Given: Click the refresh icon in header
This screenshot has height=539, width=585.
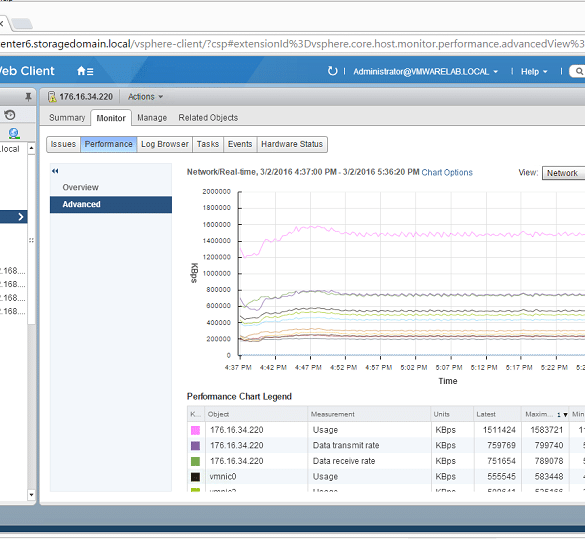Looking at the screenshot, I should pos(332,71).
